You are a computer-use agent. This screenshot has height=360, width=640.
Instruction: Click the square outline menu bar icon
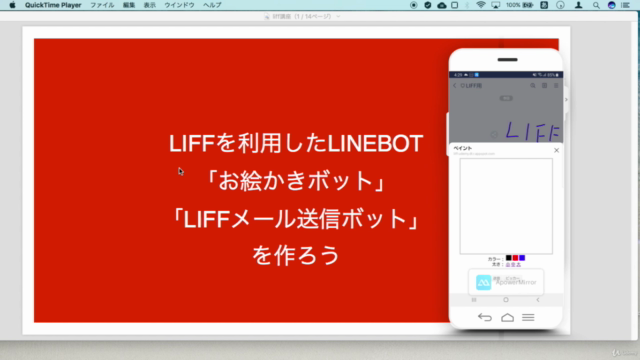(454, 5)
